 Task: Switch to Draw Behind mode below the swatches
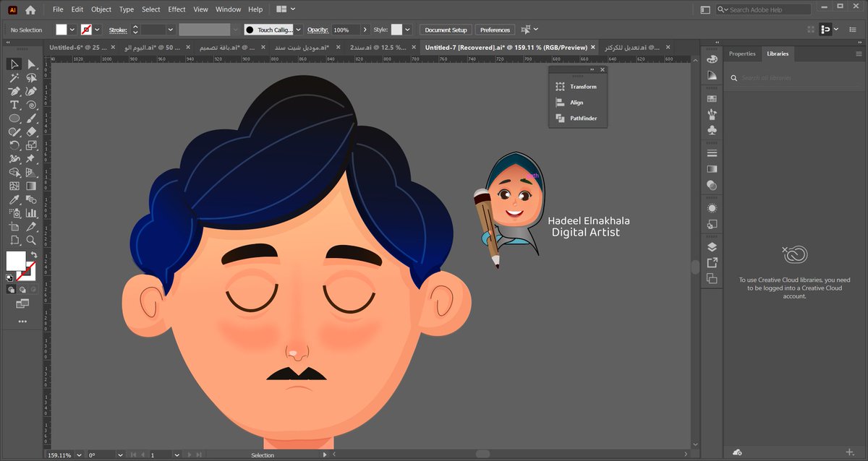click(x=22, y=289)
